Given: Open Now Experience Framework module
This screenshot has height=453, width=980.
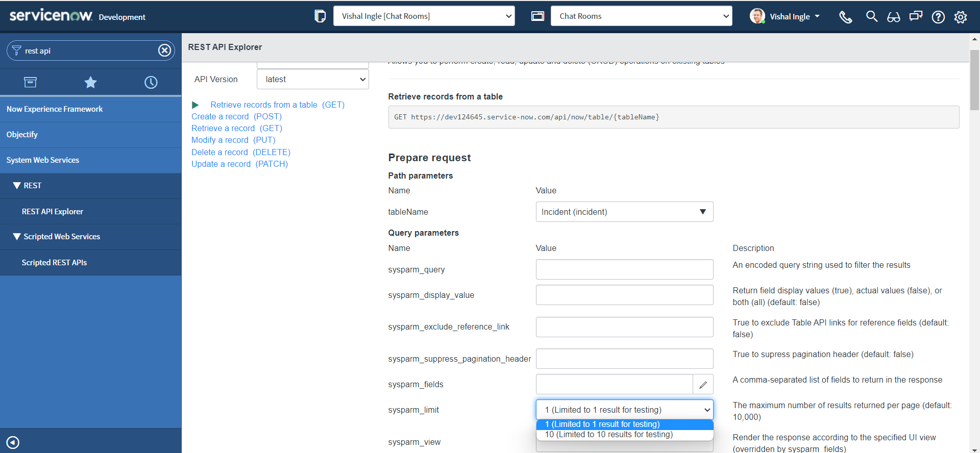Looking at the screenshot, I should click(90, 109).
